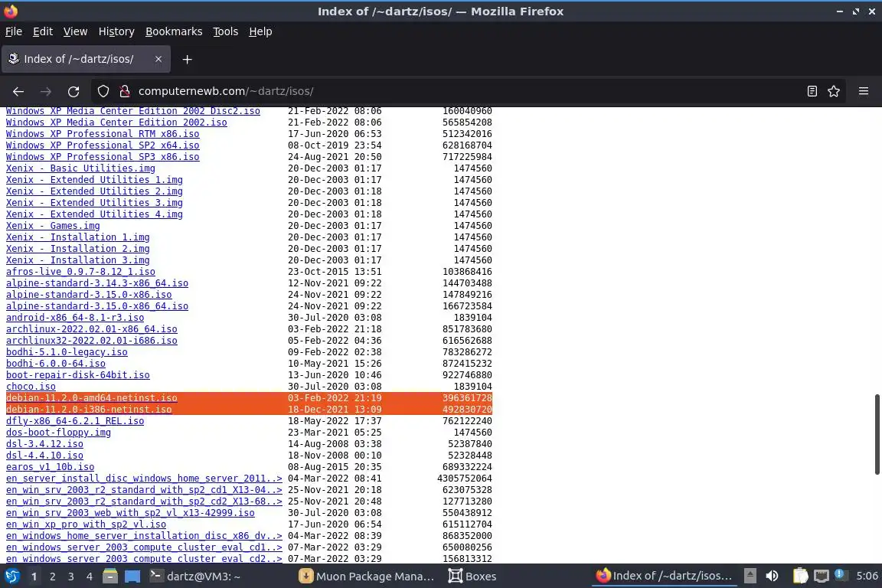Click afros-live_0.9.7-8.12_1.iso link
882x588 pixels.
click(x=80, y=272)
